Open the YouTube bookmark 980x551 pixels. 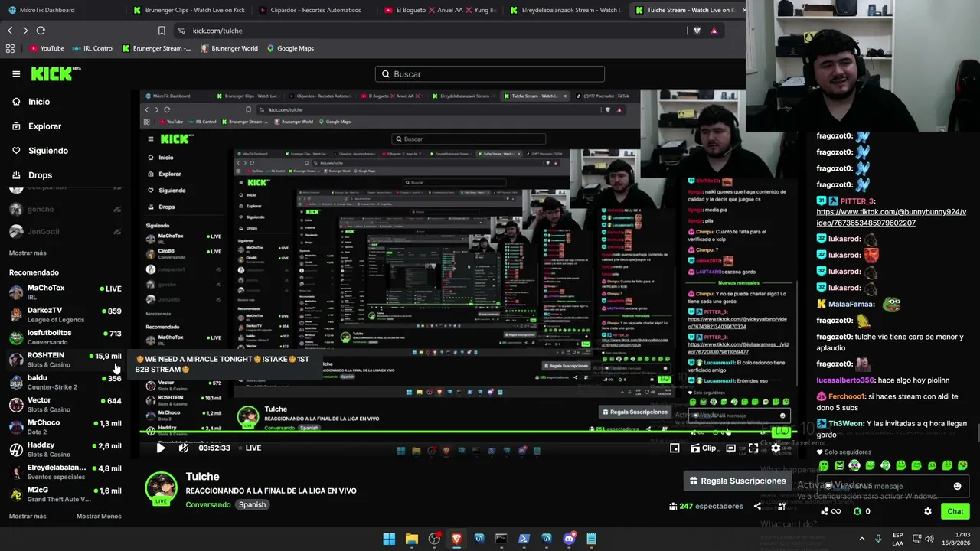click(x=47, y=48)
